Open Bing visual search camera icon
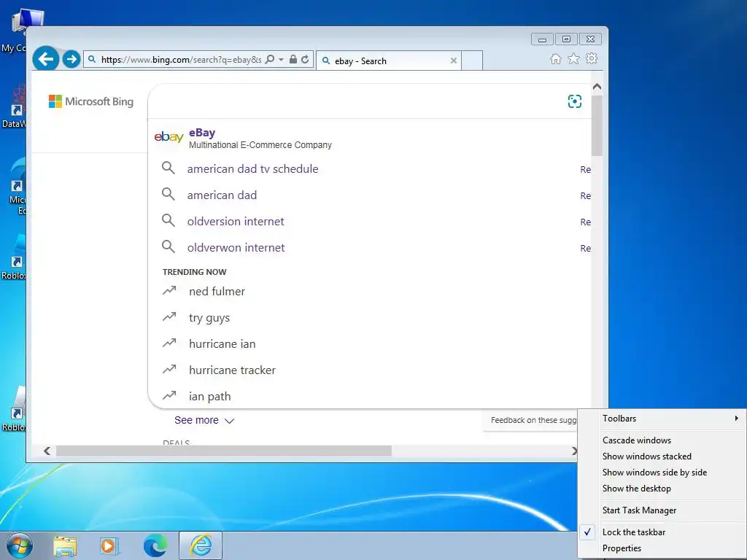 pyautogui.click(x=575, y=101)
